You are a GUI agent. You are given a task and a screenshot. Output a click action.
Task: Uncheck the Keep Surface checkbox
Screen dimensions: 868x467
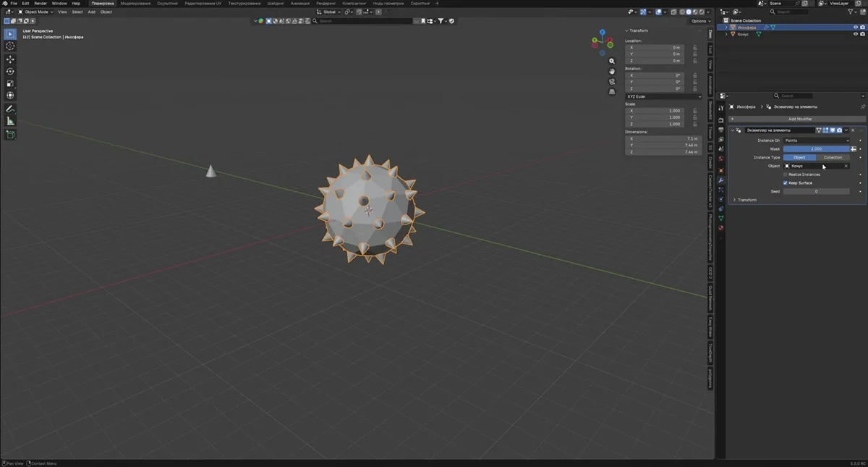(x=786, y=183)
